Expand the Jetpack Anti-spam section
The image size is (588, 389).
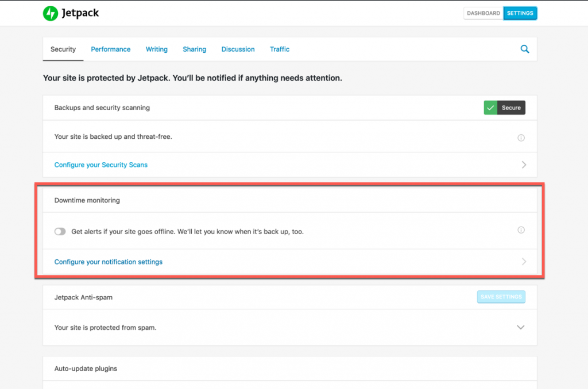[521, 328]
